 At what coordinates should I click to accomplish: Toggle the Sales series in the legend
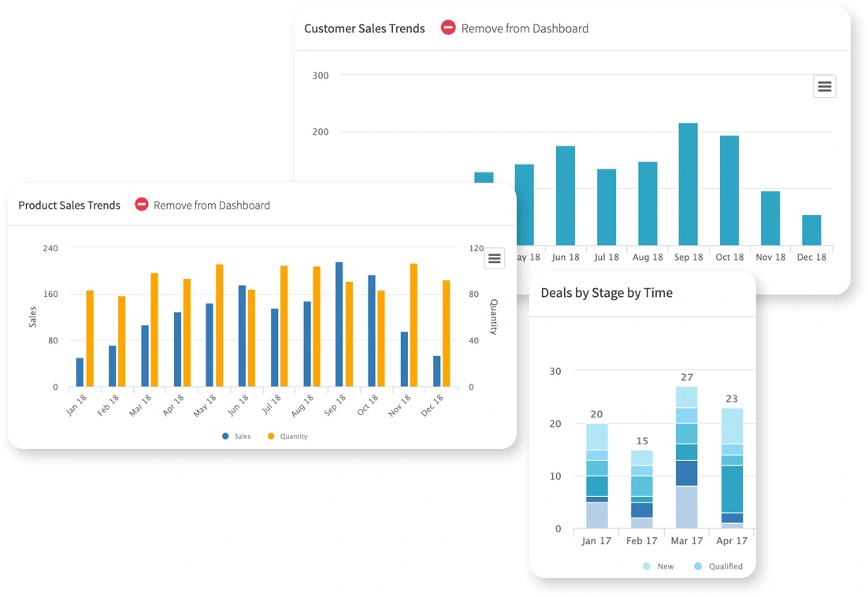[x=236, y=436]
